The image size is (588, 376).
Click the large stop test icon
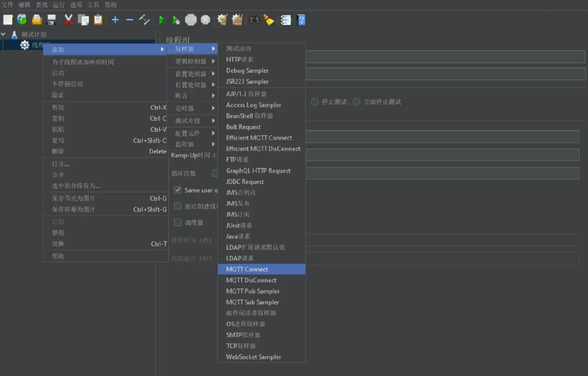click(191, 20)
